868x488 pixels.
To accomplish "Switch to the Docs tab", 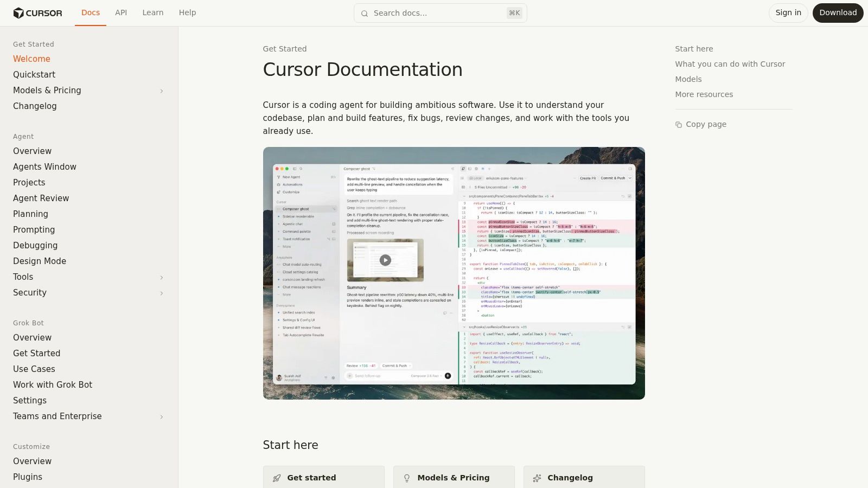I will (91, 12).
